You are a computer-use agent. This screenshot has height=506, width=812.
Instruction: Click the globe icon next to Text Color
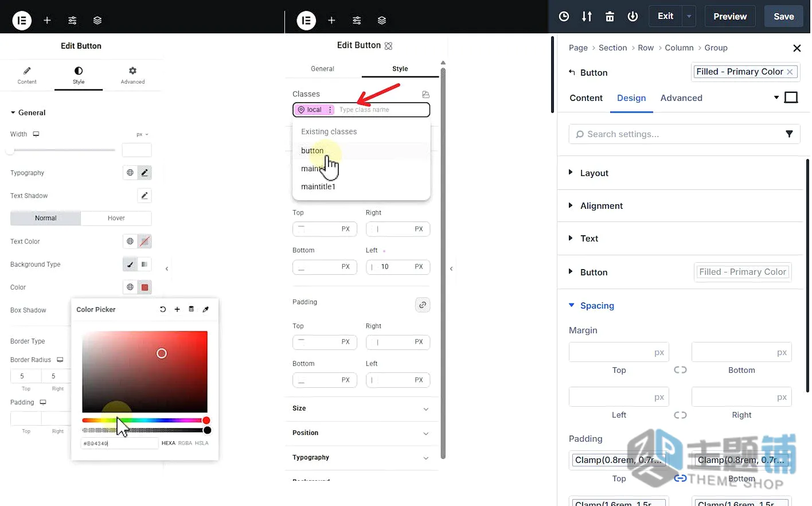click(130, 242)
